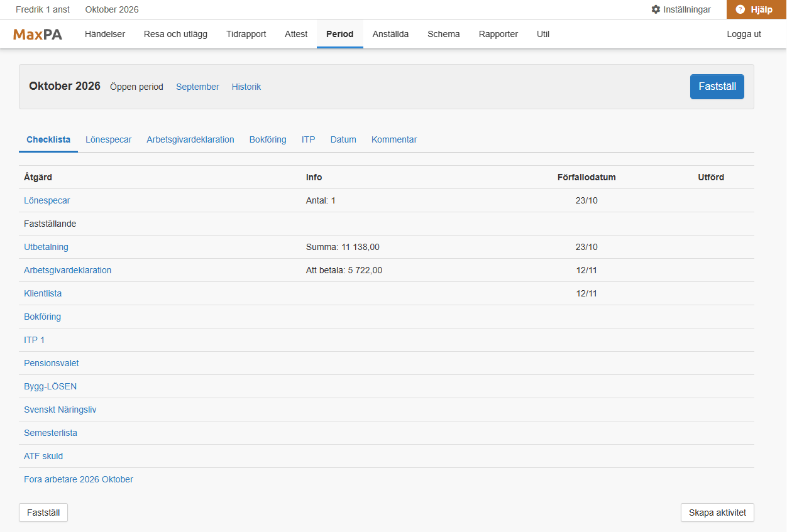Open Fora arbetare 2026 Oktober link

(79, 479)
